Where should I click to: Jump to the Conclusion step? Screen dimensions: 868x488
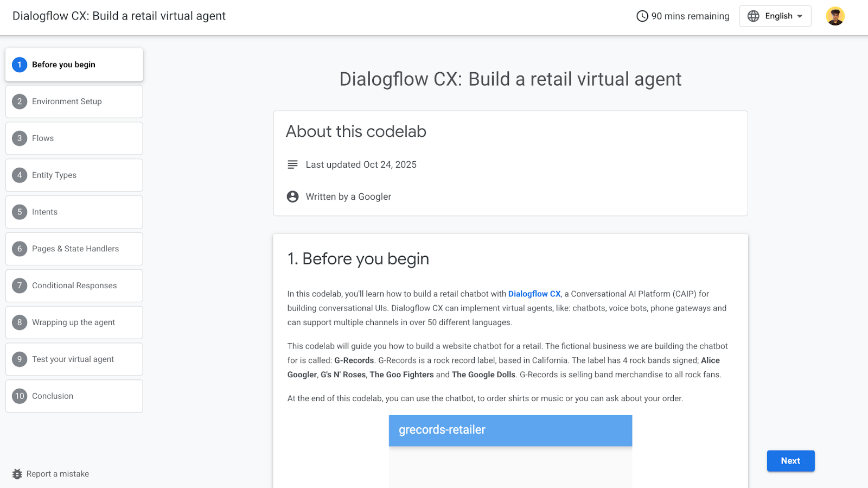(x=74, y=396)
